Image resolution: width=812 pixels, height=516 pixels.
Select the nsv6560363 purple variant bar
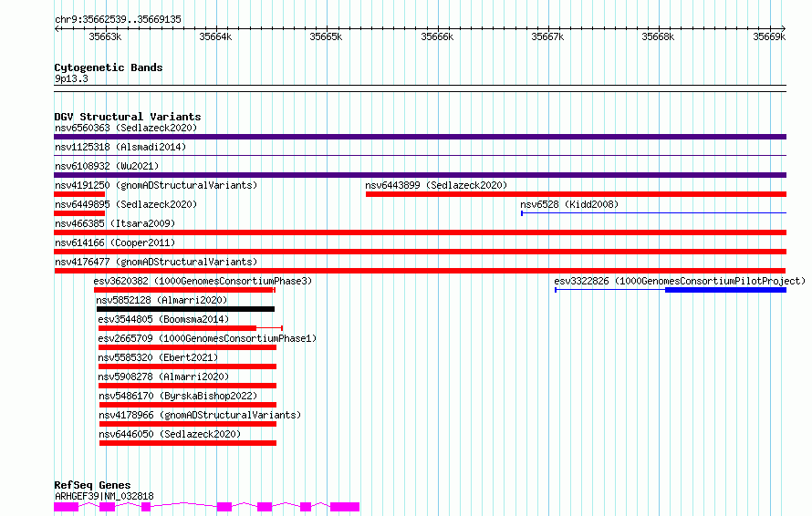[x=420, y=137]
